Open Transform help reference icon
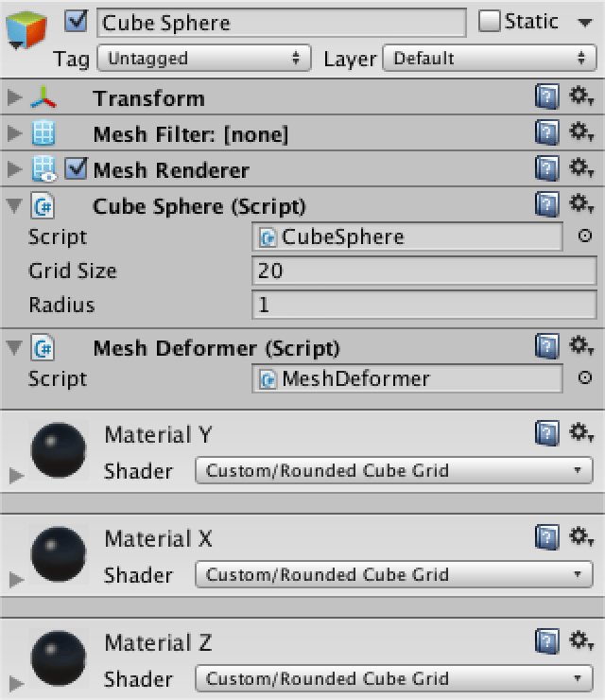The height and width of the screenshot is (700, 605). tap(547, 96)
